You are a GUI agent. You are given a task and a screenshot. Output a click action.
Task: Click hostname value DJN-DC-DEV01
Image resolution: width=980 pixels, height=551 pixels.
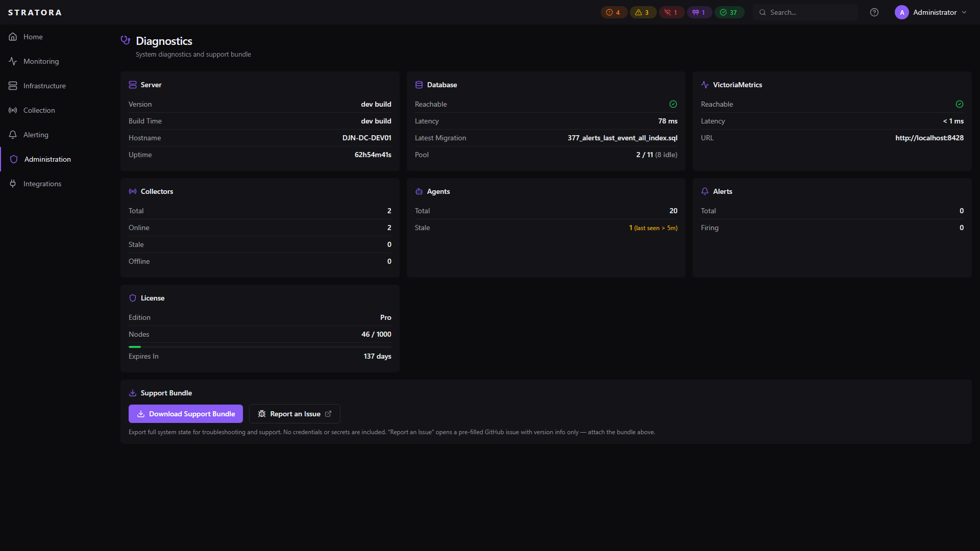pyautogui.click(x=367, y=138)
